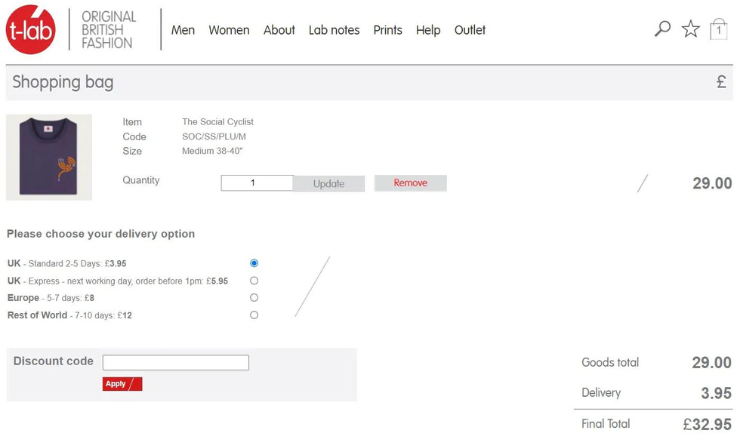740x448 pixels.
Task: Select Rest of World delivery option
Action: click(254, 315)
